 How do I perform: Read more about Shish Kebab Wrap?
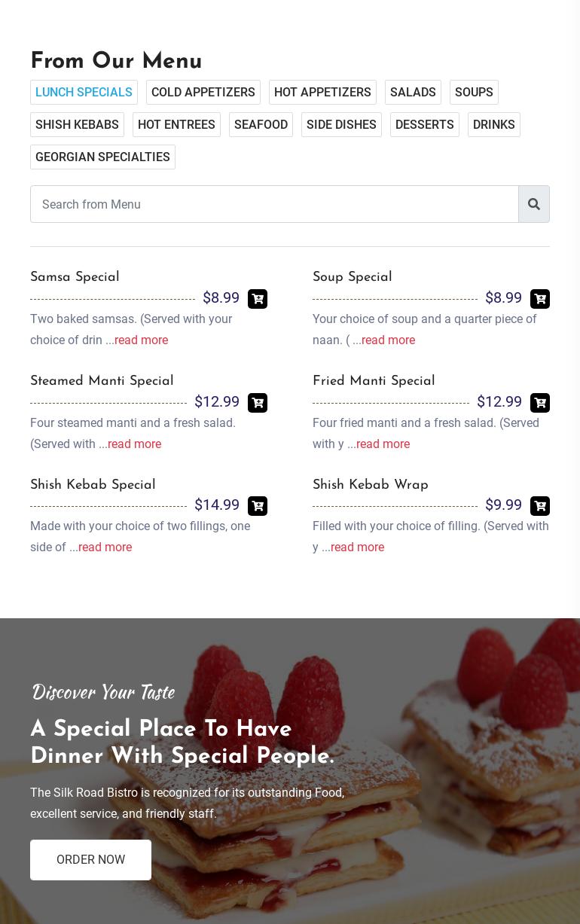pyautogui.click(x=357, y=547)
